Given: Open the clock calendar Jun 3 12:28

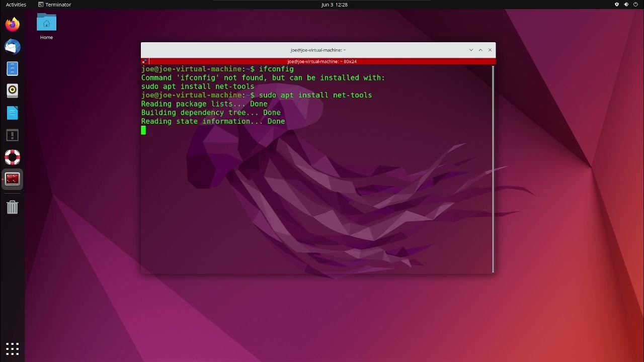Looking at the screenshot, I should point(335,5).
